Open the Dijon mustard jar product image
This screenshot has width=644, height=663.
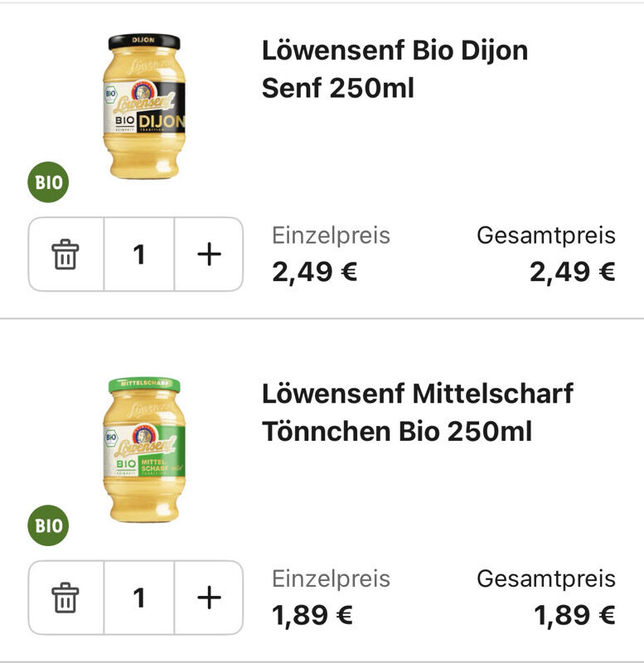(144, 106)
